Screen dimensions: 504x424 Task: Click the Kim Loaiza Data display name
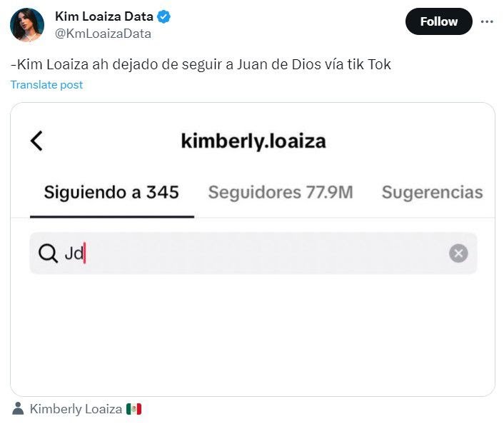pos(104,16)
